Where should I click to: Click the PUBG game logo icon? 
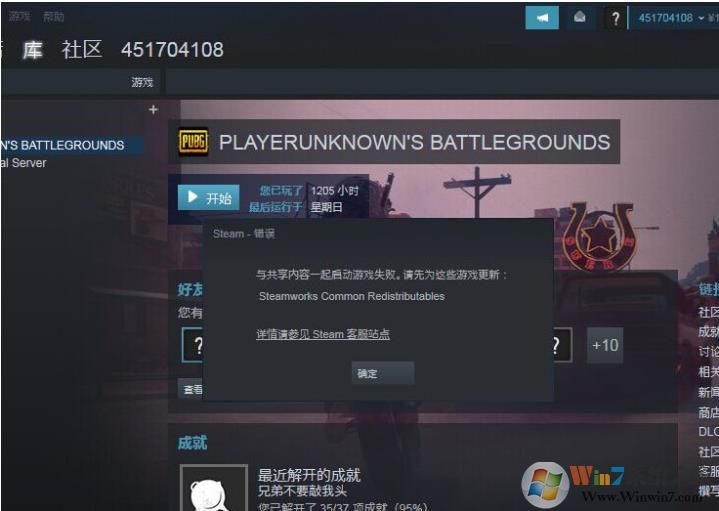(x=193, y=141)
